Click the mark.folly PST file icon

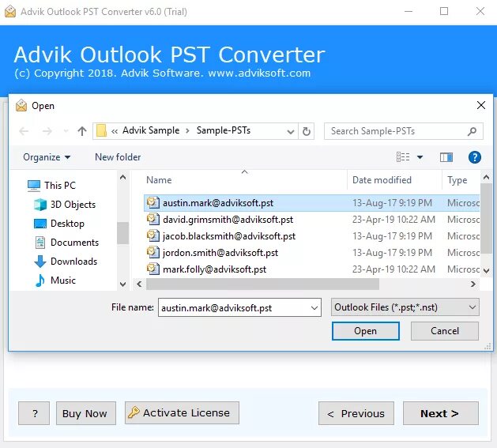[153, 269]
